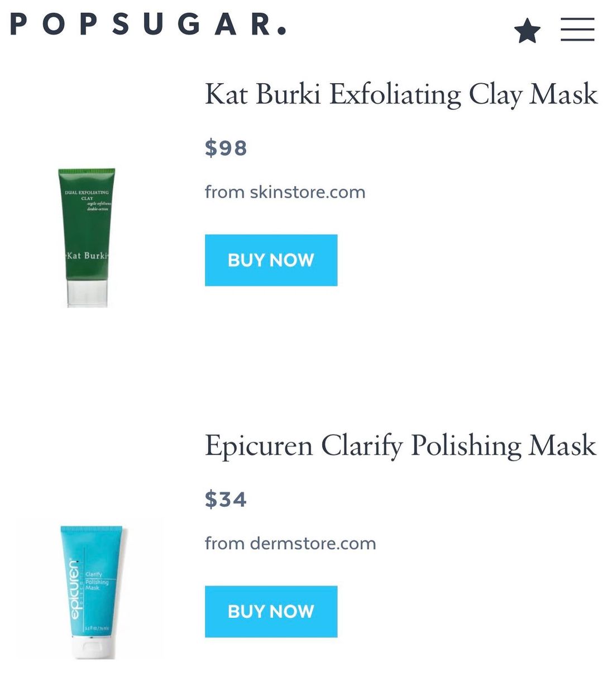Open Epicuren Clarify Polishing Mask title
The width and height of the screenshot is (603, 700).
pyautogui.click(x=400, y=446)
